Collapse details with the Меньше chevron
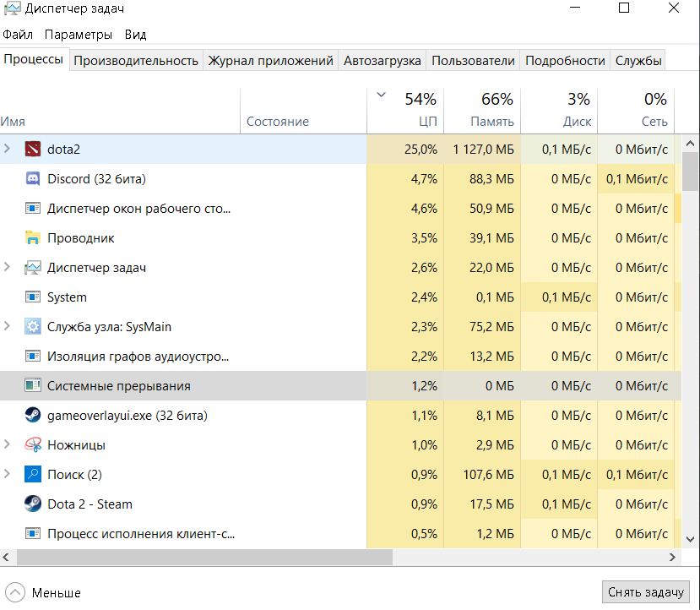 tap(15, 592)
